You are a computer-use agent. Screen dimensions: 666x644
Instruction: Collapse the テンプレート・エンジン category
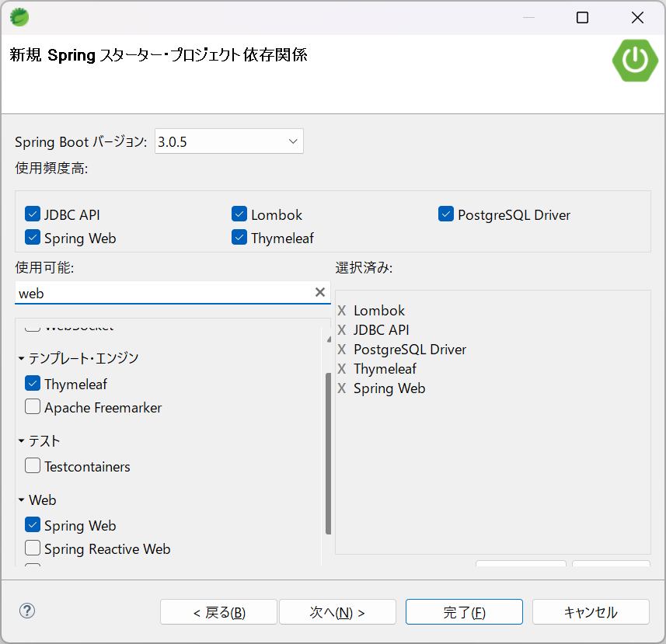point(22,359)
